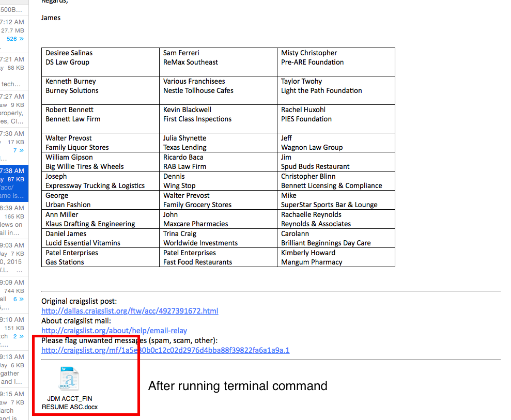Select the 7:38 AM message in list
This screenshot has width=511, height=420.
click(14, 183)
